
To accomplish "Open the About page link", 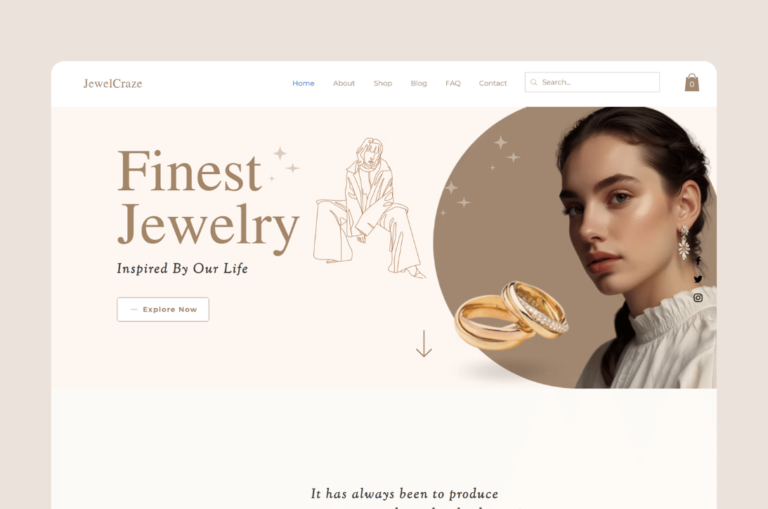I will click(x=344, y=83).
